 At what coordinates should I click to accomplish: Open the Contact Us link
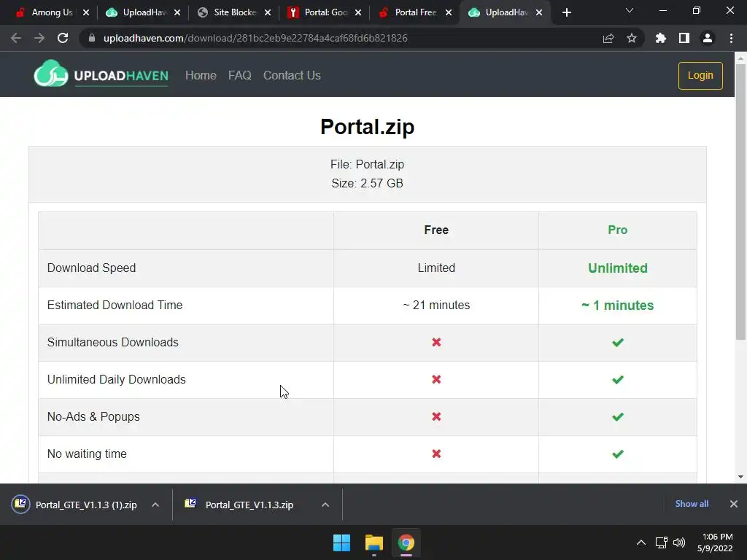(x=292, y=75)
